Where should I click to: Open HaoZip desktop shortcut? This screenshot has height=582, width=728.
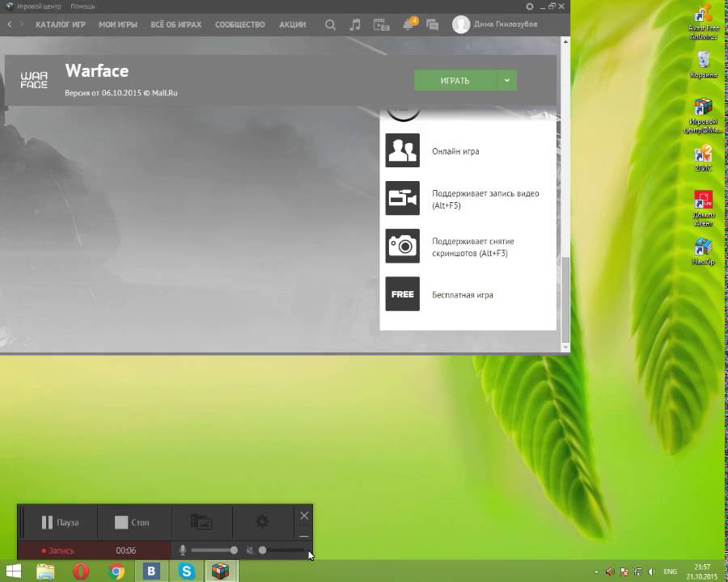[x=704, y=251]
